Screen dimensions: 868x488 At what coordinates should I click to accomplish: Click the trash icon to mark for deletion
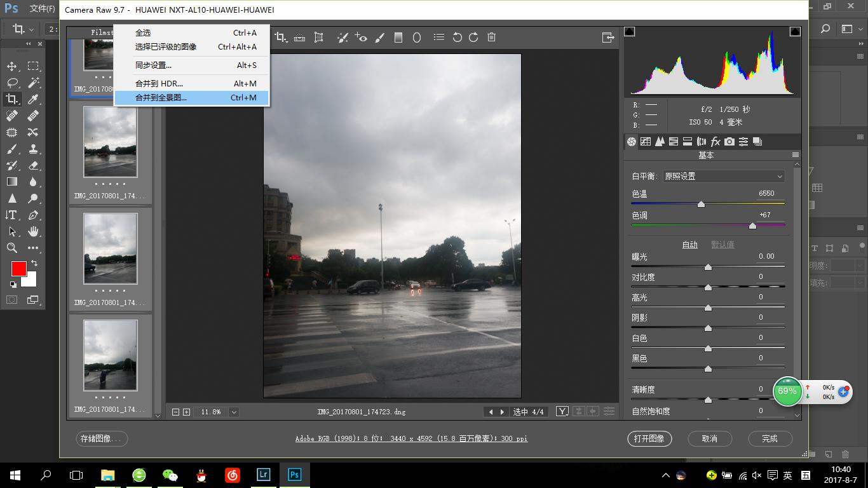pos(491,37)
